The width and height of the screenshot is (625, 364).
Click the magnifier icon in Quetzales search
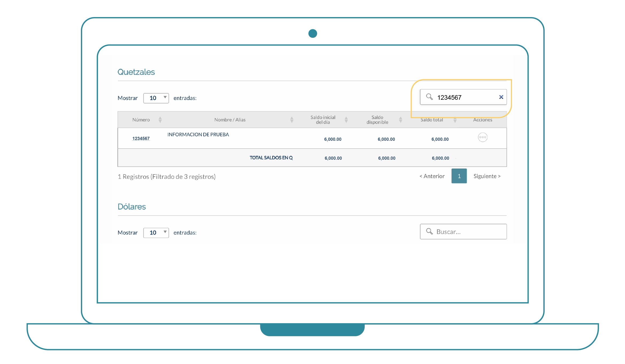click(429, 97)
